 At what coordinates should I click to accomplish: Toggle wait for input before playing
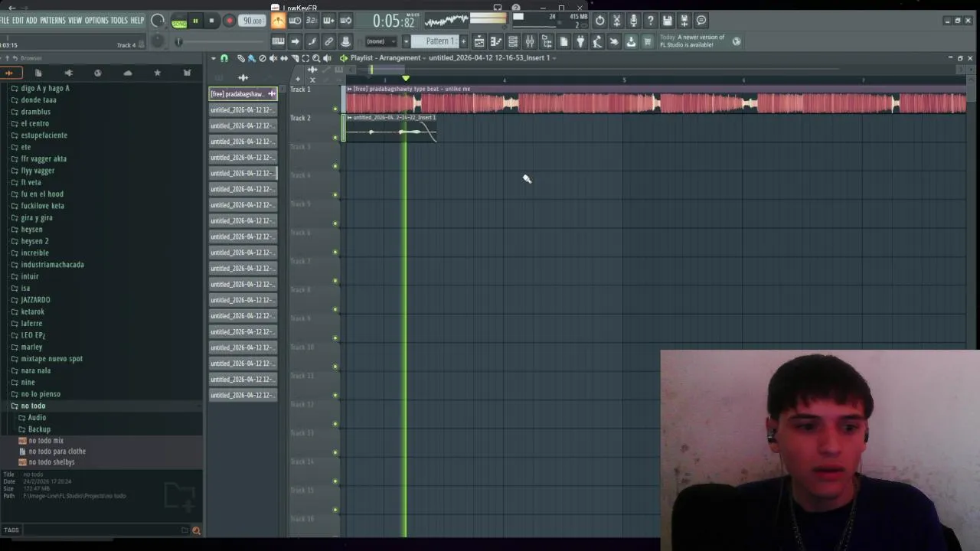pyautogui.click(x=296, y=20)
